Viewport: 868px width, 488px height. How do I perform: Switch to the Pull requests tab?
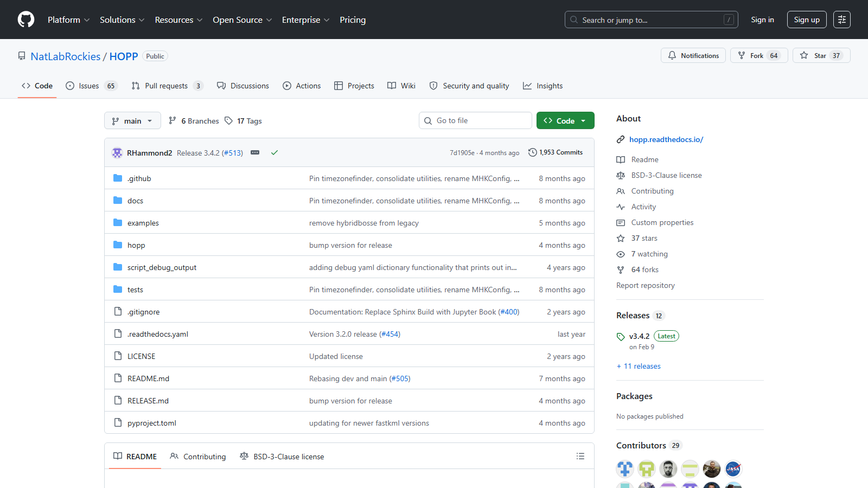point(167,86)
